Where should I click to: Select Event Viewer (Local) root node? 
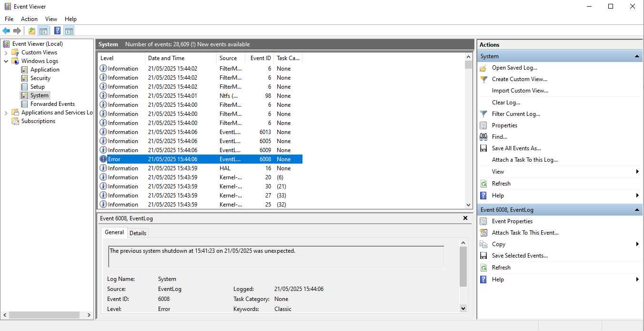pos(37,44)
